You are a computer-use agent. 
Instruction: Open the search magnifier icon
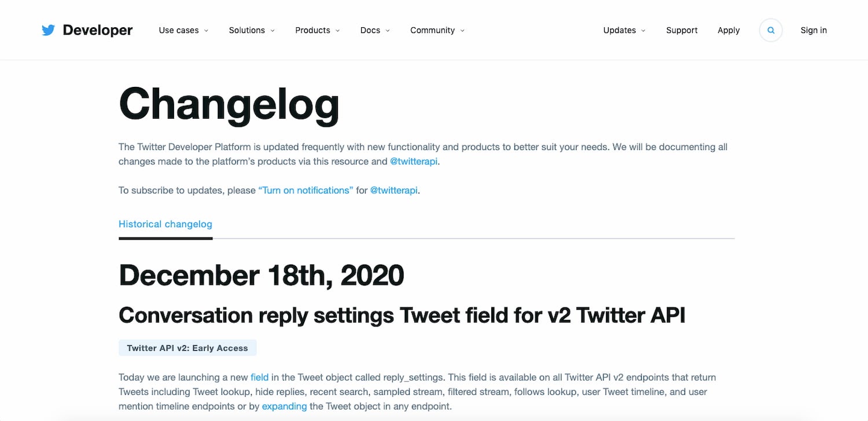click(x=771, y=30)
